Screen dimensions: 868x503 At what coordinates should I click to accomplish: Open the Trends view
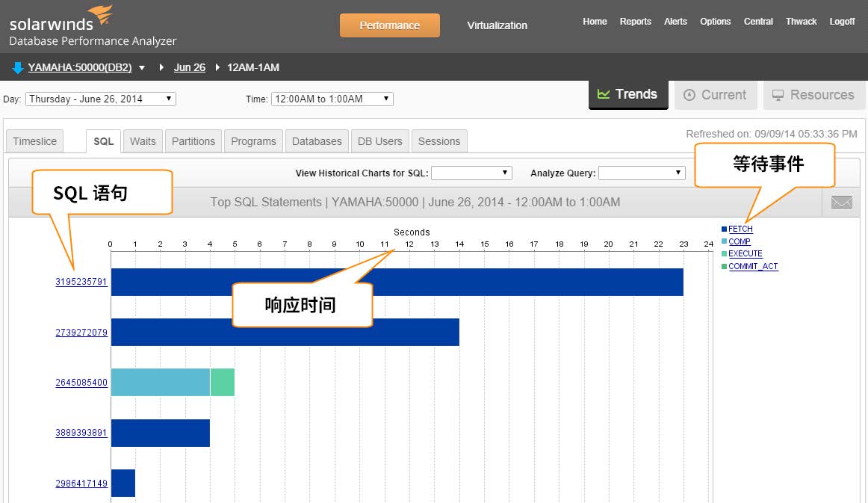(627, 94)
